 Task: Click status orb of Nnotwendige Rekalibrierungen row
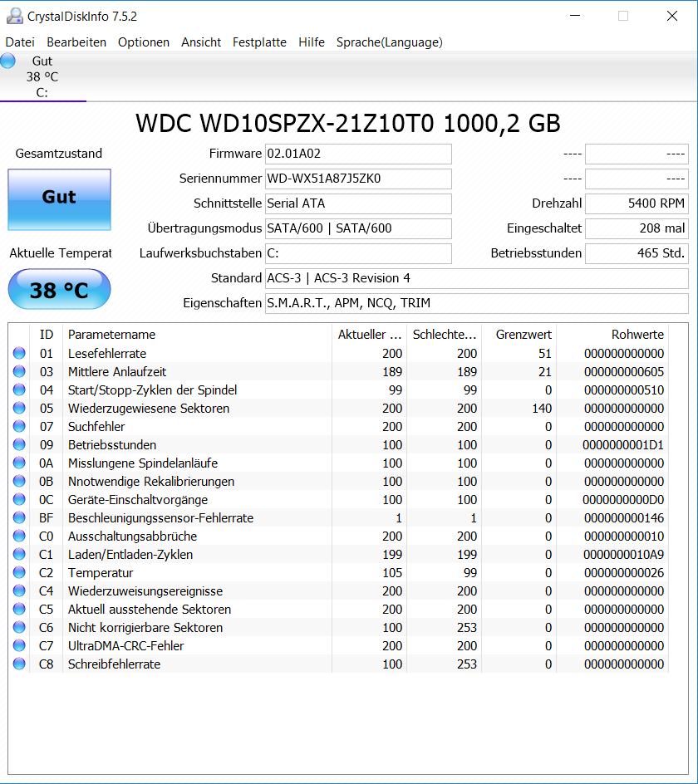(19, 481)
